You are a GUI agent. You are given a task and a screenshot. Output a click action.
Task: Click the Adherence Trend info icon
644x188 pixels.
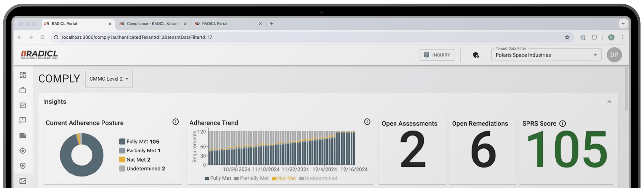[x=367, y=122]
